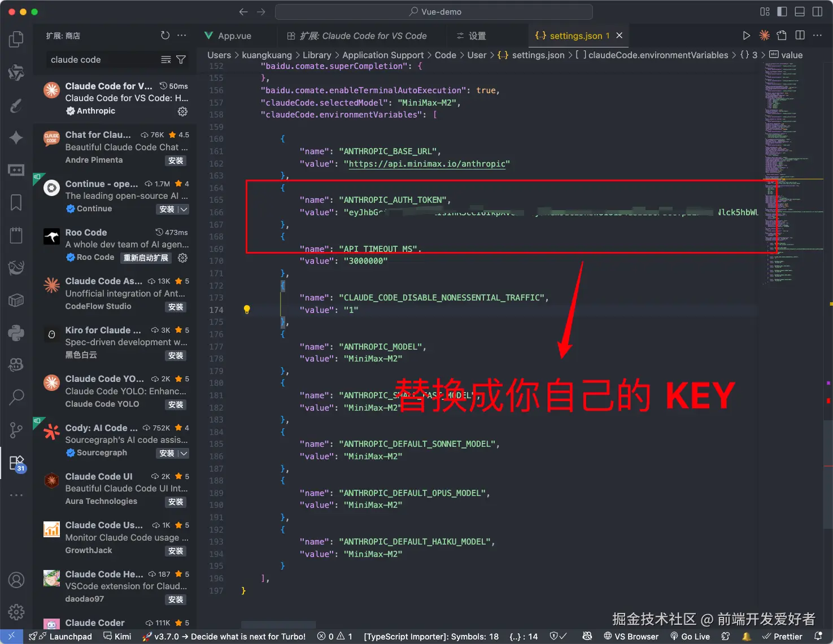Expand the Application Support breadcrumb

coord(383,55)
